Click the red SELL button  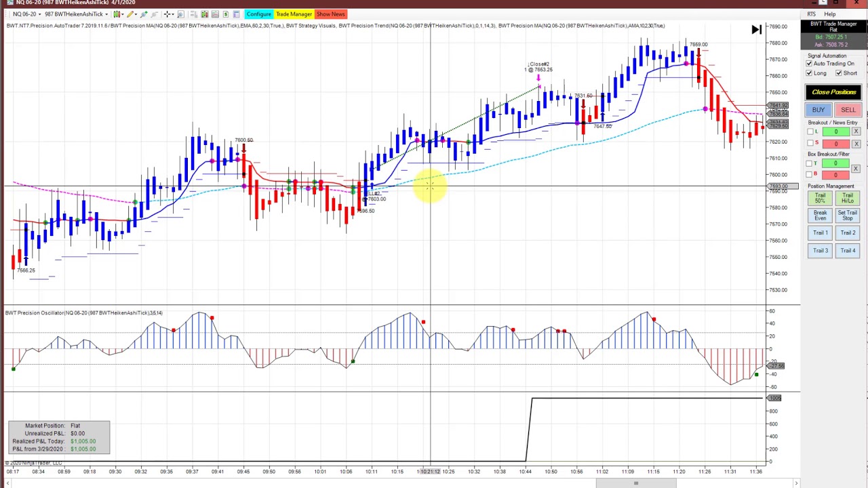pyautogui.click(x=848, y=110)
